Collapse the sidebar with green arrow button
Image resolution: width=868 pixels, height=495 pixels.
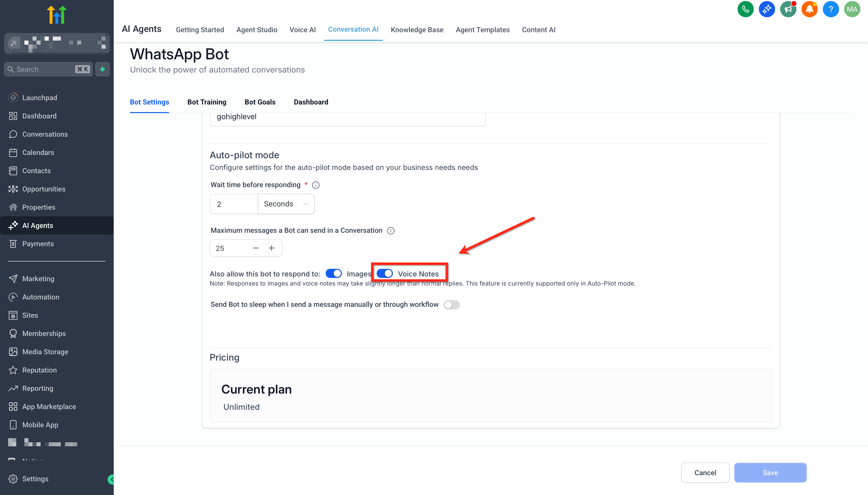pos(111,479)
